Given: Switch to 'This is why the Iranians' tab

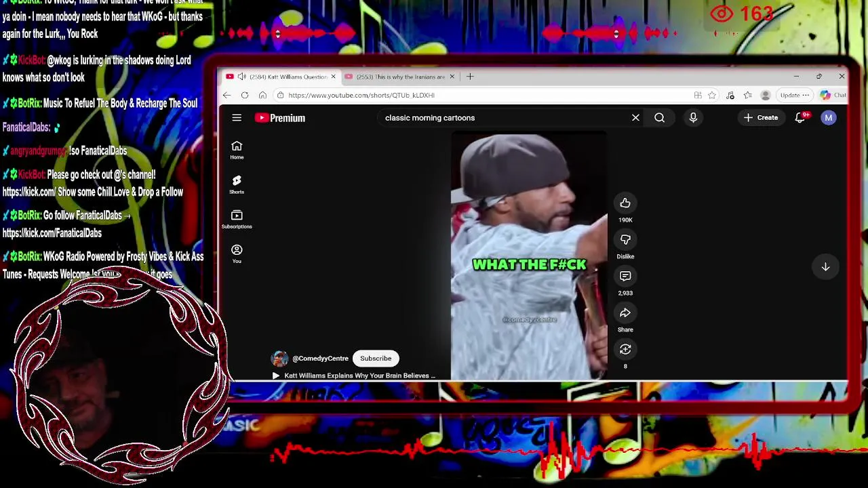Looking at the screenshot, I should tap(401, 77).
